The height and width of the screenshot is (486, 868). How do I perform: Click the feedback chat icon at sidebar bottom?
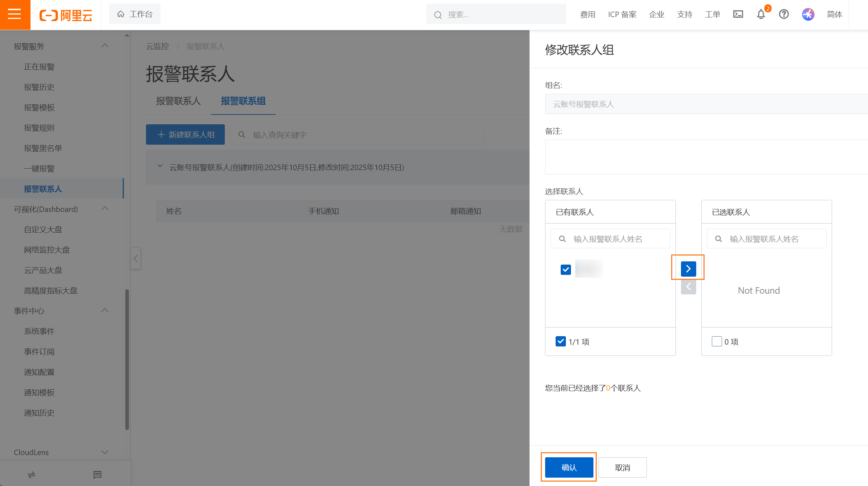click(x=97, y=475)
